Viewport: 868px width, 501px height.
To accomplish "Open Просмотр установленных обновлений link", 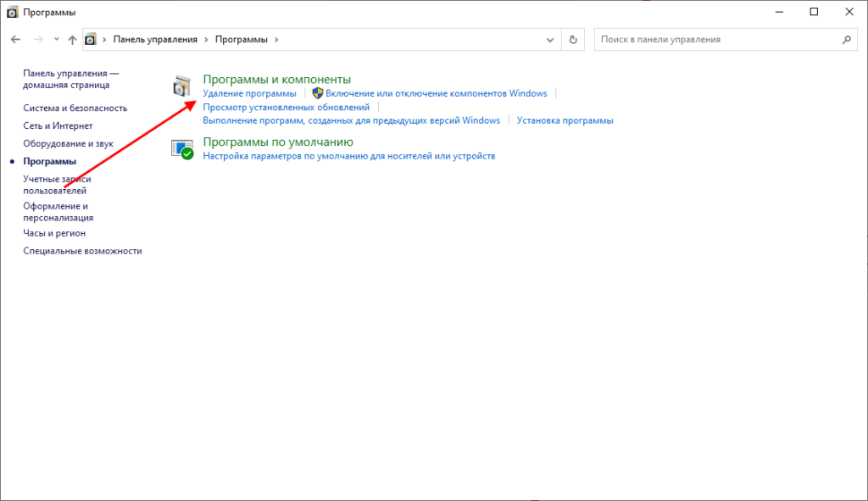I will tap(287, 108).
